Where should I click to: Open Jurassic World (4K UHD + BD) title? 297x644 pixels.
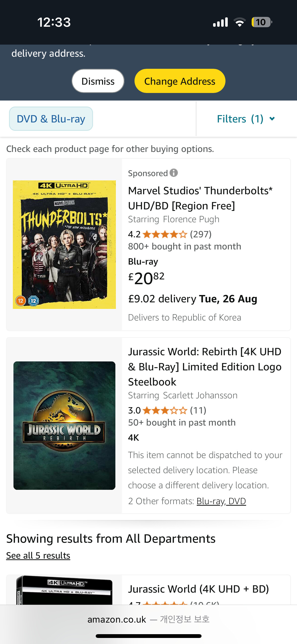(x=198, y=589)
